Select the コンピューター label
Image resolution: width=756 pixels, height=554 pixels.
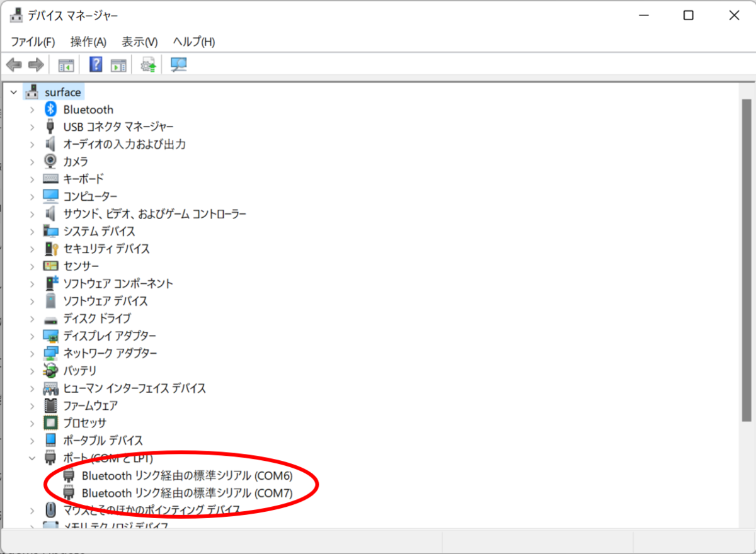(90, 196)
